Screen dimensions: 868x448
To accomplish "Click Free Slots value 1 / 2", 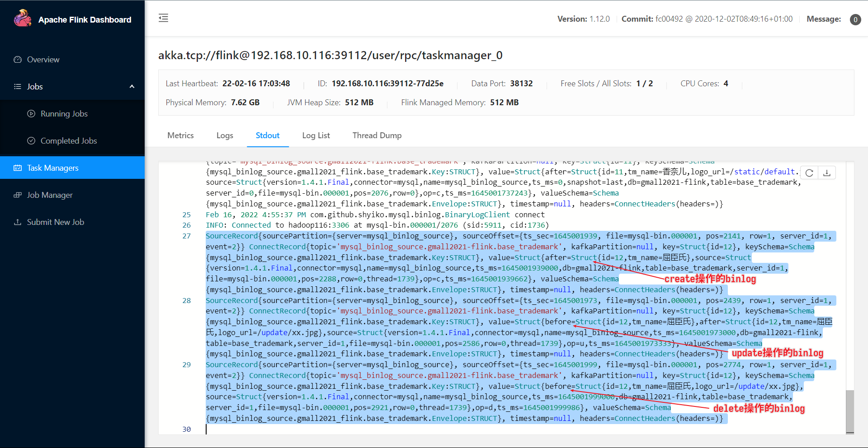I will [x=644, y=84].
